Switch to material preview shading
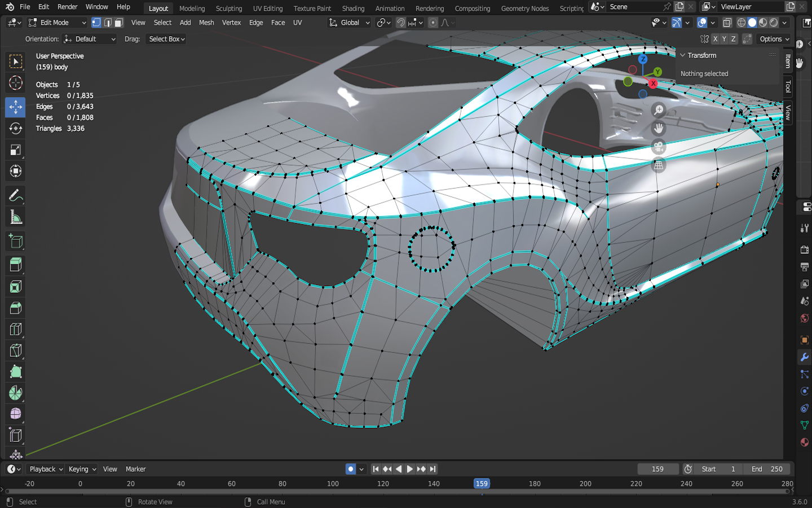This screenshot has width=812, height=508. tap(763, 23)
